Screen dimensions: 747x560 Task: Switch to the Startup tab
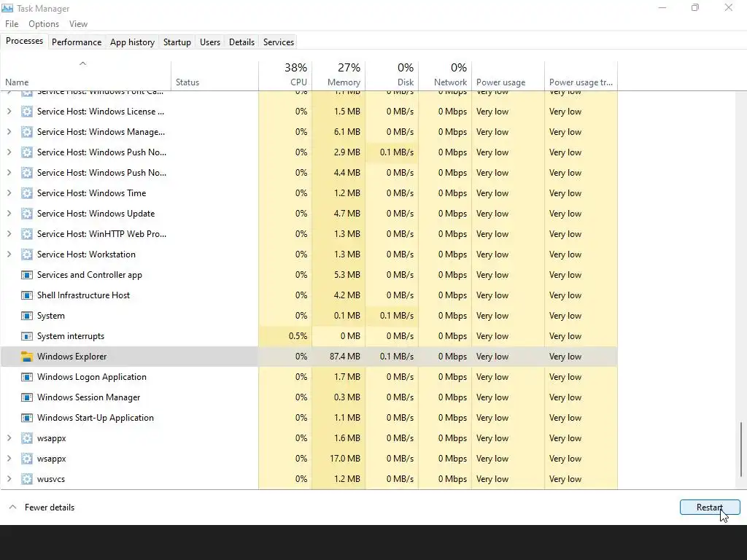pyautogui.click(x=177, y=42)
